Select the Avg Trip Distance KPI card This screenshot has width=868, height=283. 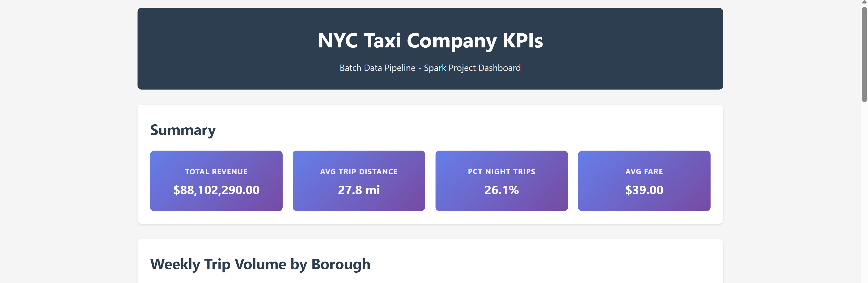click(359, 181)
